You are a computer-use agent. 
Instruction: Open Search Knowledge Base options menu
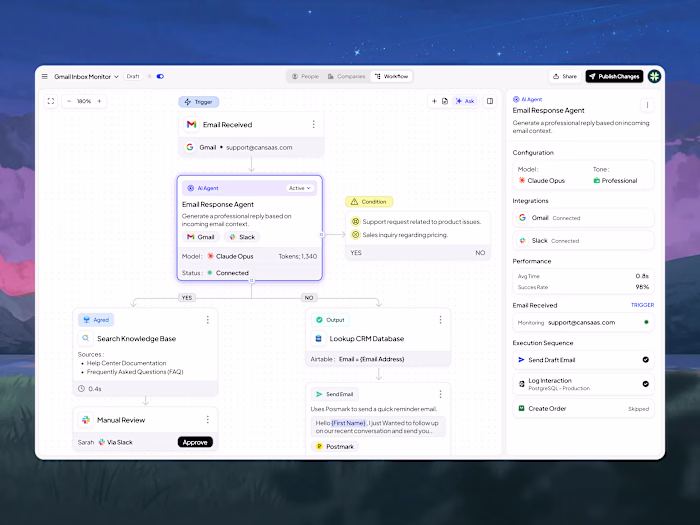click(x=208, y=320)
